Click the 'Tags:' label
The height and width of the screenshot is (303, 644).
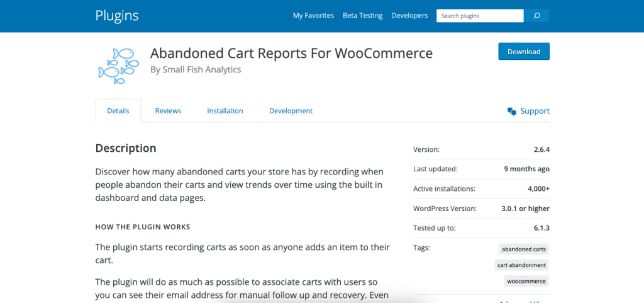[421, 248]
